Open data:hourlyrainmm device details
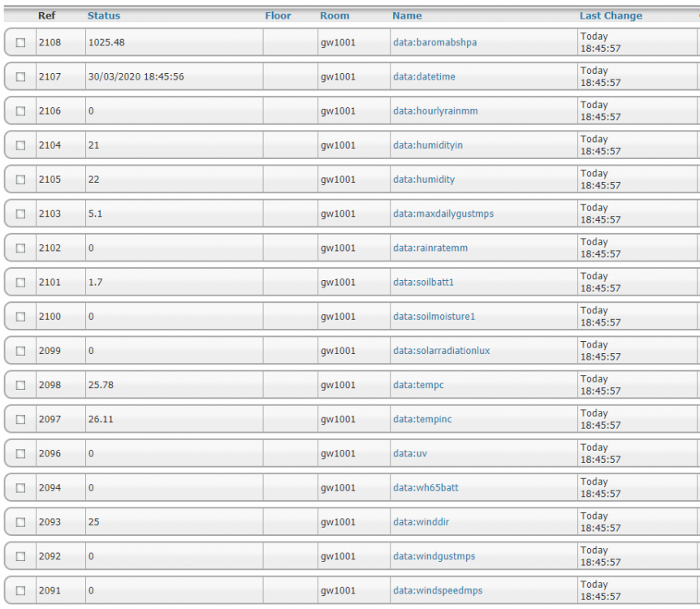The height and width of the screenshot is (609, 700). point(435,111)
